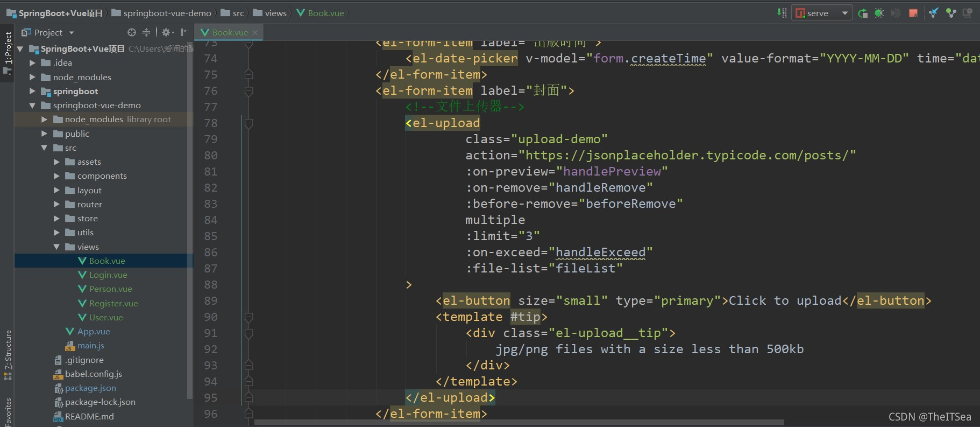
Task: Click the Build project binary arrow icon
Action: click(x=782, y=13)
